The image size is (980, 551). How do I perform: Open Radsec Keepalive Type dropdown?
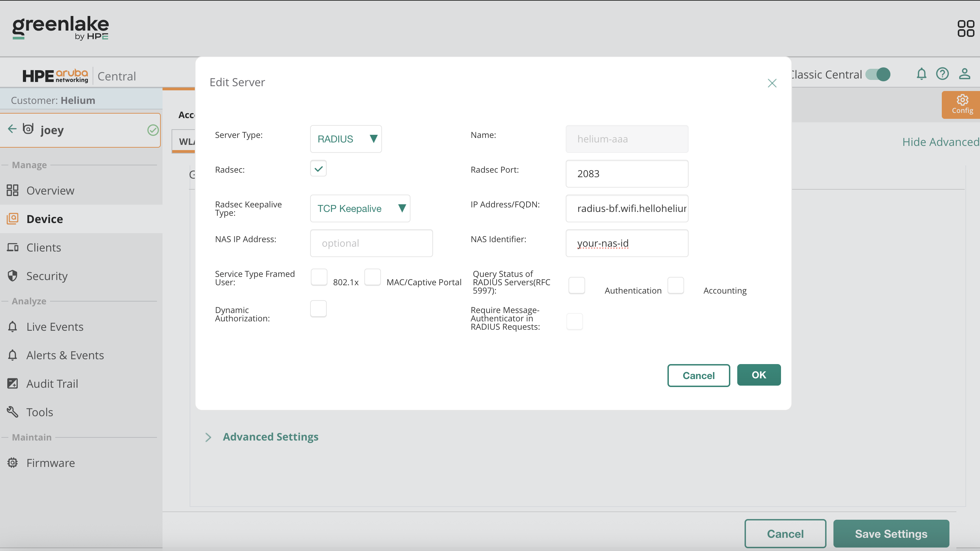coord(359,208)
